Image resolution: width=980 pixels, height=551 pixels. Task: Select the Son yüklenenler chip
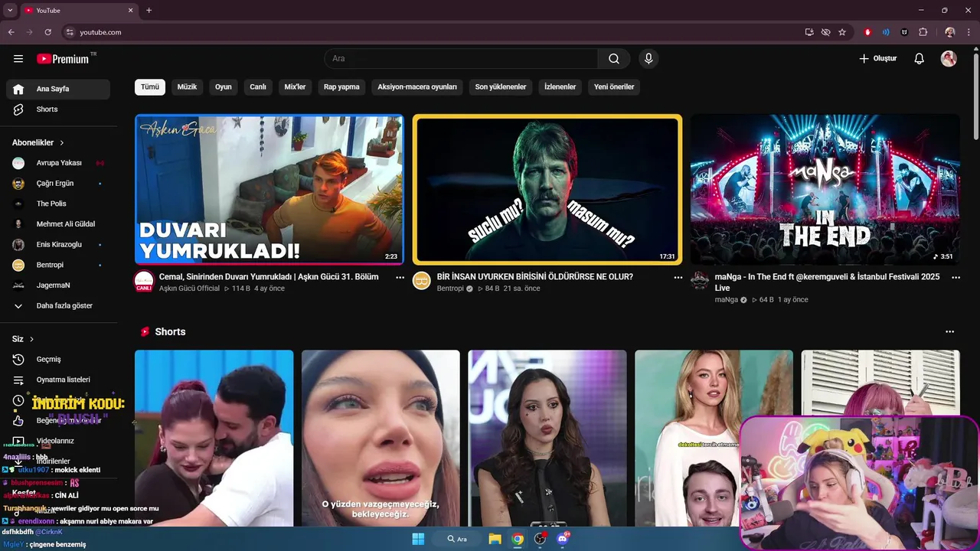(x=501, y=87)
